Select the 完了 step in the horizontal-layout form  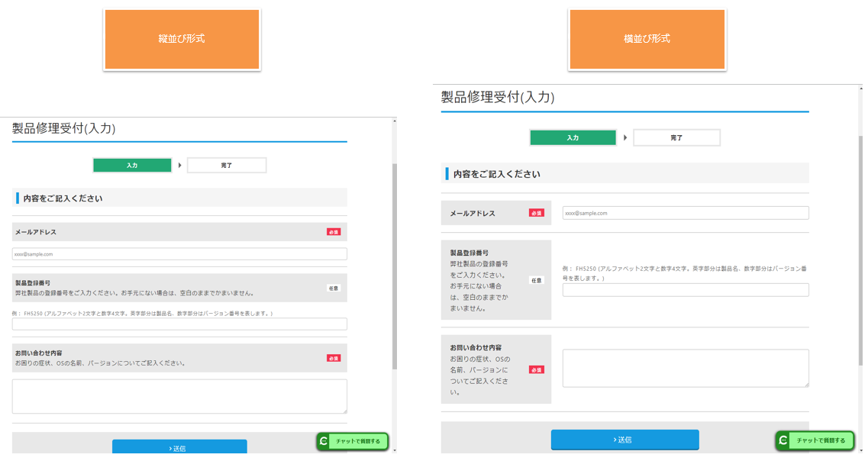pos(676,138)
